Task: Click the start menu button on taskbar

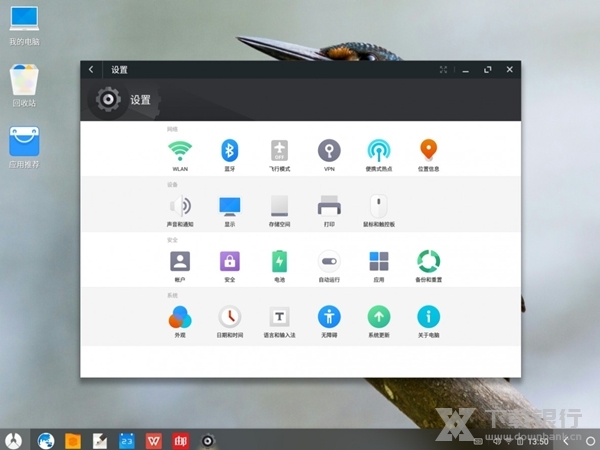Action: coord(13,439)
